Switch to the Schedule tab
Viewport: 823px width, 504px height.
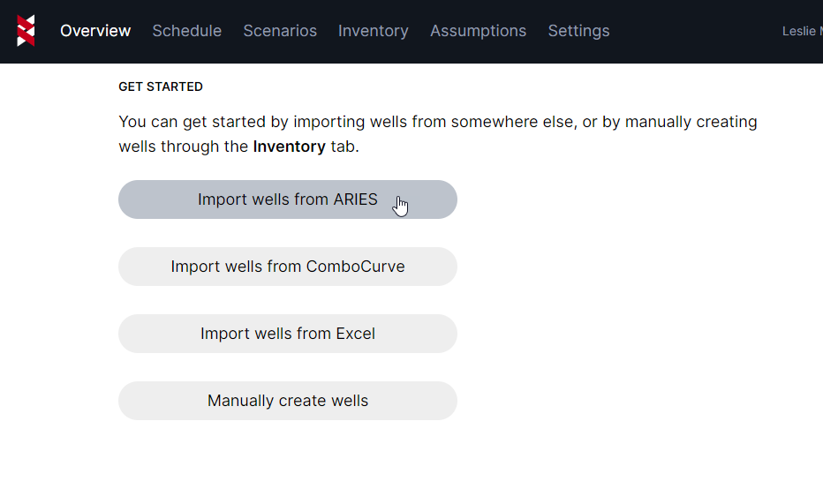(x=186, y=31)
